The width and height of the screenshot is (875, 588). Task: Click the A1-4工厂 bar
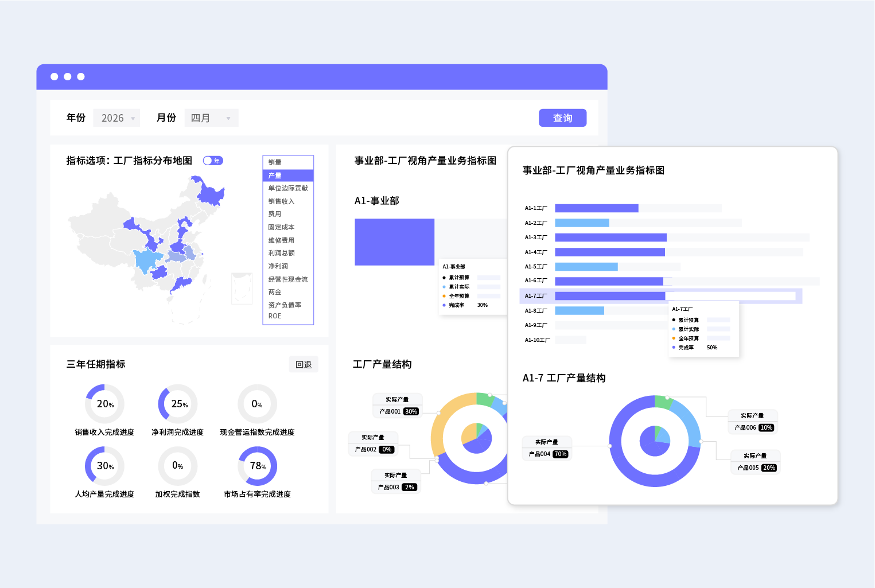tap(610, 252)
